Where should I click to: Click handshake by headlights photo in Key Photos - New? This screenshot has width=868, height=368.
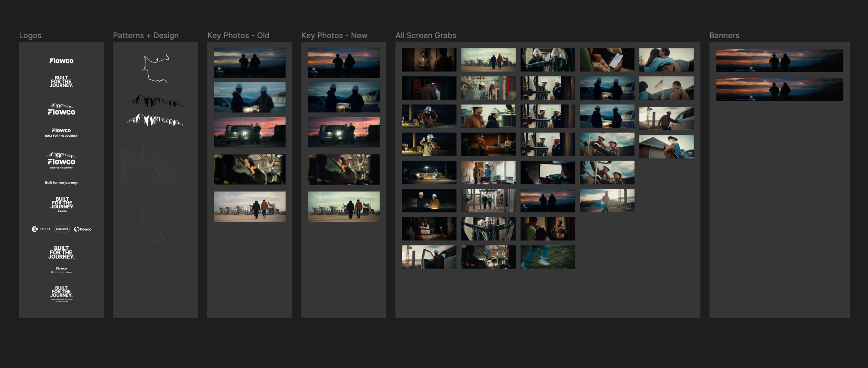coord(344,97)
